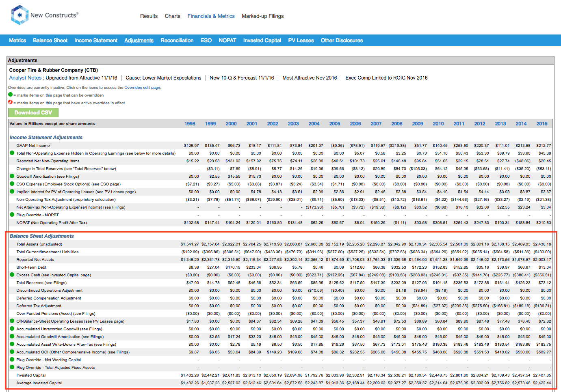Open the NOPAT tab

227,41
